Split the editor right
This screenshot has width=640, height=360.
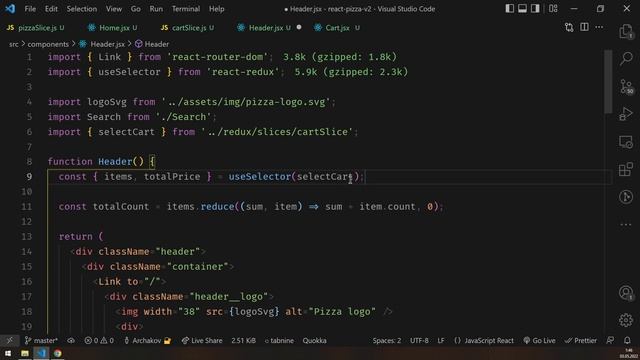(x=584, y=27)
